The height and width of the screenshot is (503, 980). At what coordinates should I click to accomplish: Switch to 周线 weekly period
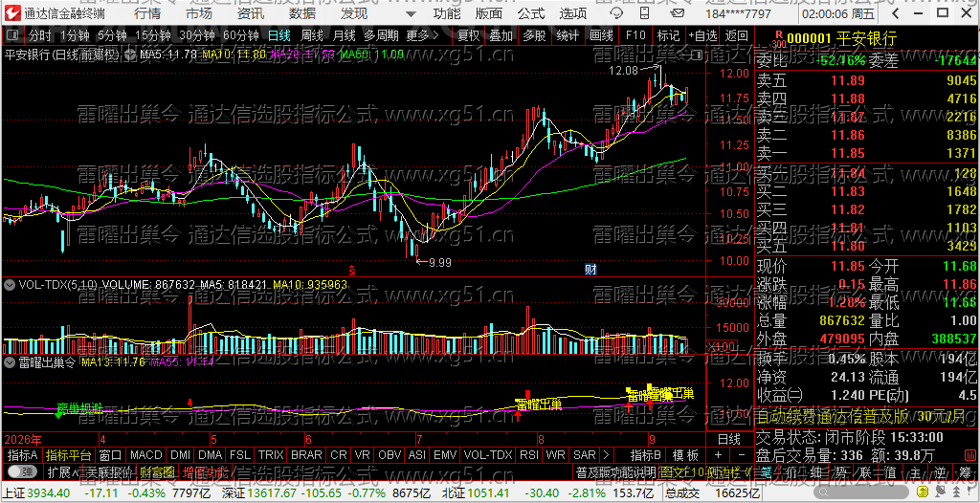tap(311, 35)
